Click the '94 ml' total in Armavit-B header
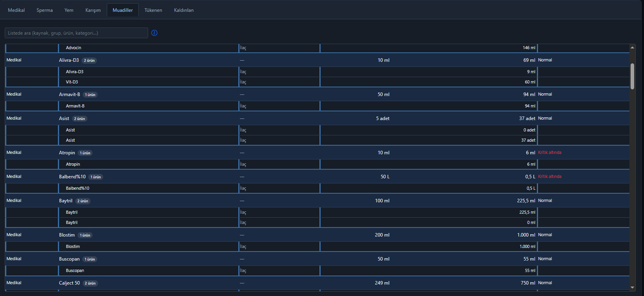The height and width of the screenshot is (296, 644). pos(529,94)
